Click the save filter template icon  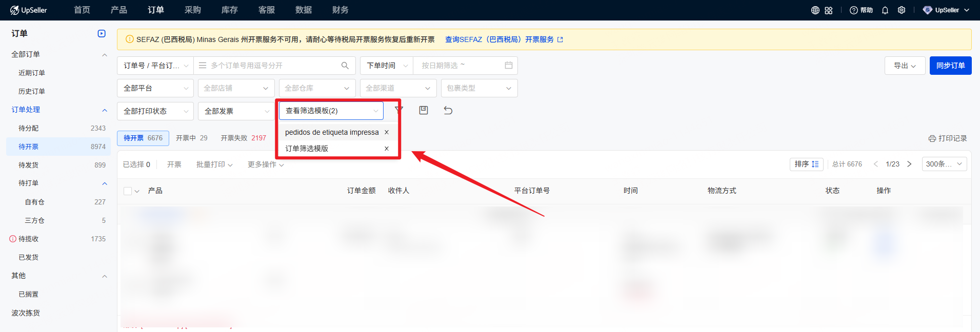tap(424, 110)
